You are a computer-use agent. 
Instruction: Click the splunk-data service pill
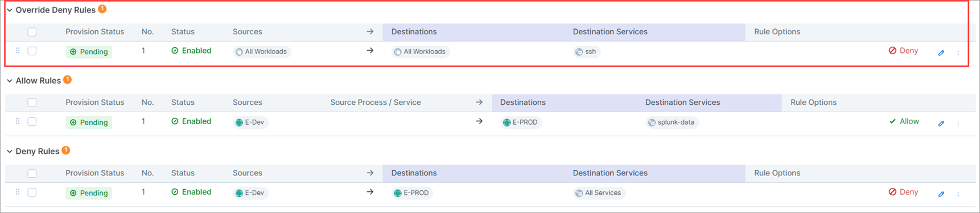point(672,122)
